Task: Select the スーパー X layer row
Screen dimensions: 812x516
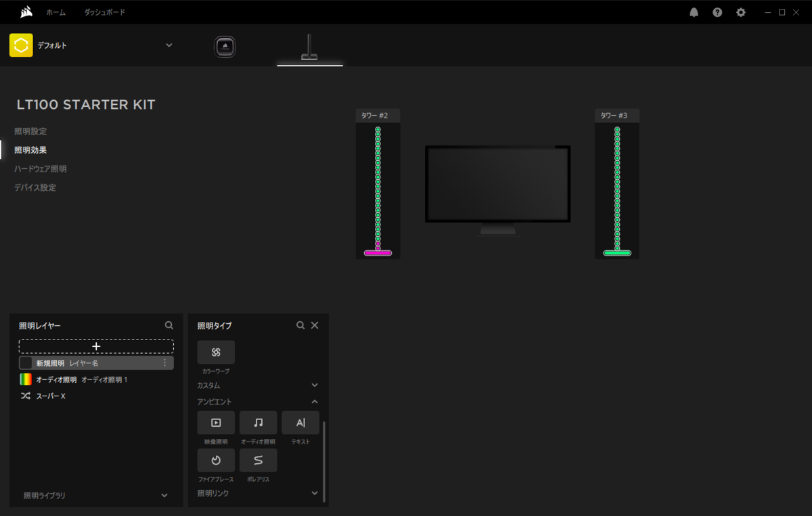Action: (x=96, y=396)
